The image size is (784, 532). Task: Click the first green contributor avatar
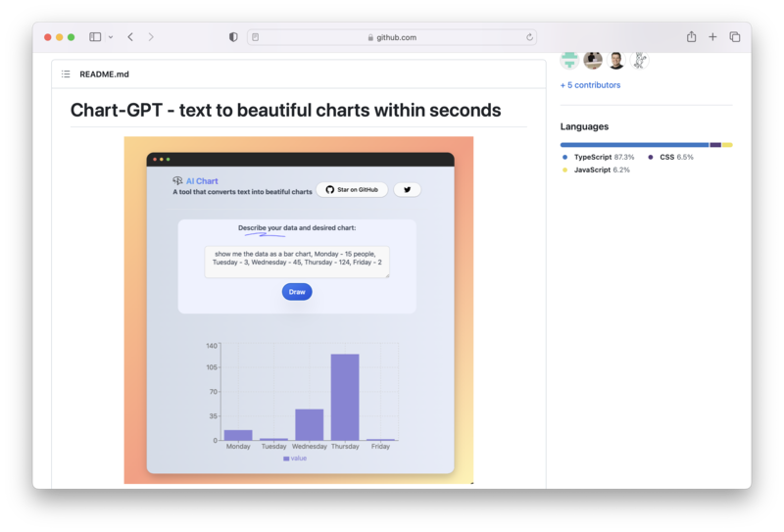569,61
